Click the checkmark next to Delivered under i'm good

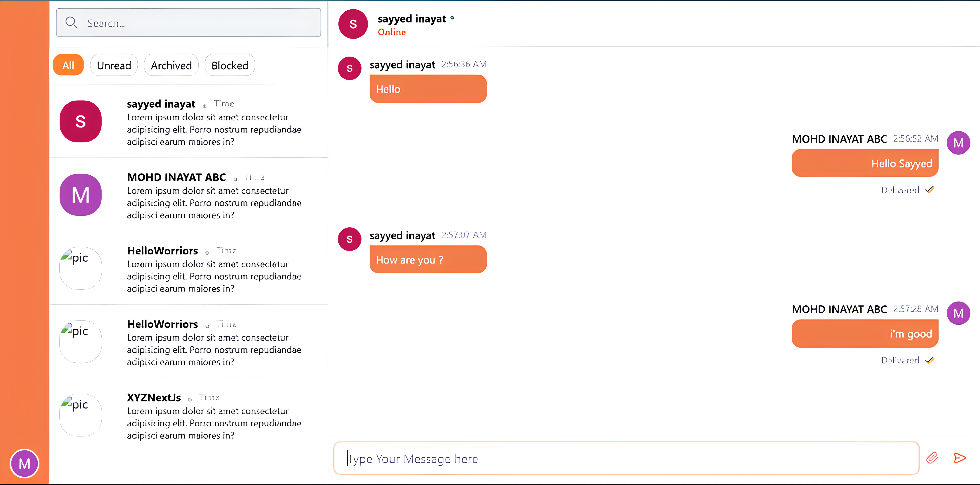(930, 360)
